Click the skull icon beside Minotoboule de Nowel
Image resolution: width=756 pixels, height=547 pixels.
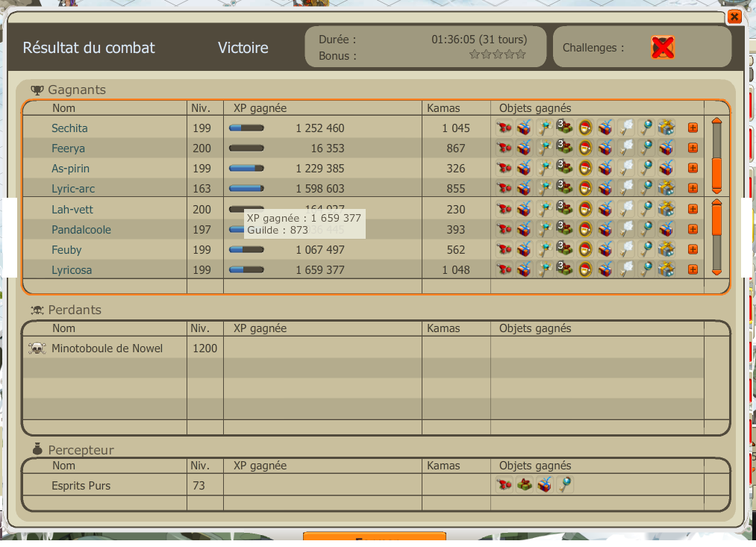(37, 348)
